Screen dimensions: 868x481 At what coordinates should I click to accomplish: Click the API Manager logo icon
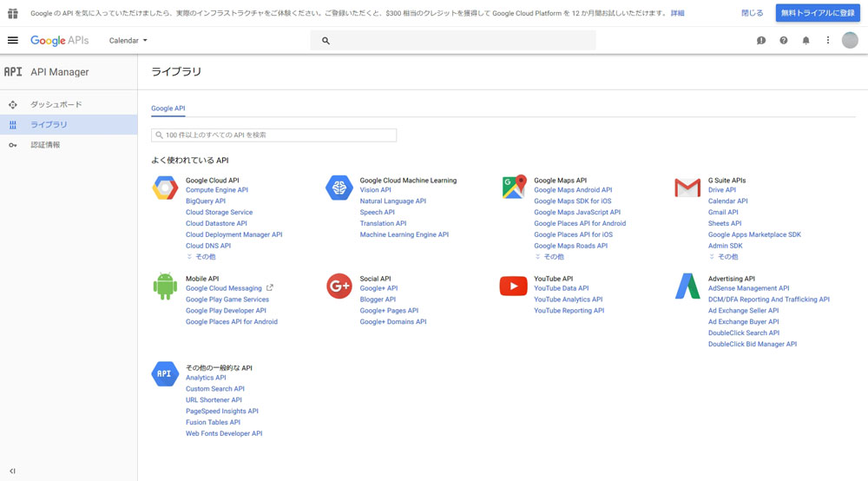coord(13,72)
